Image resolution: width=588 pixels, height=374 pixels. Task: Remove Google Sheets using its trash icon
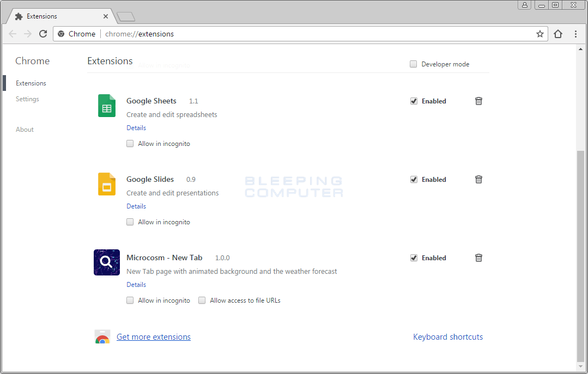(478, 101)
